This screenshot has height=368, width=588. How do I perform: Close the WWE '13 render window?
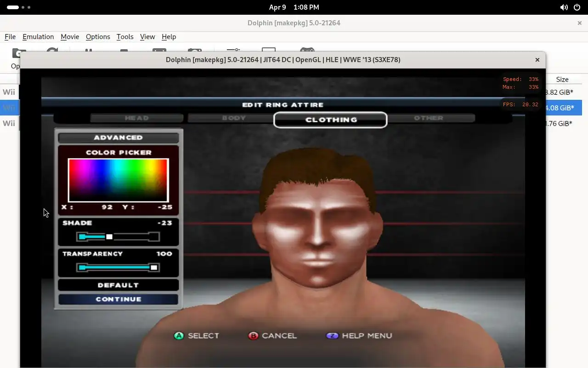537,60
